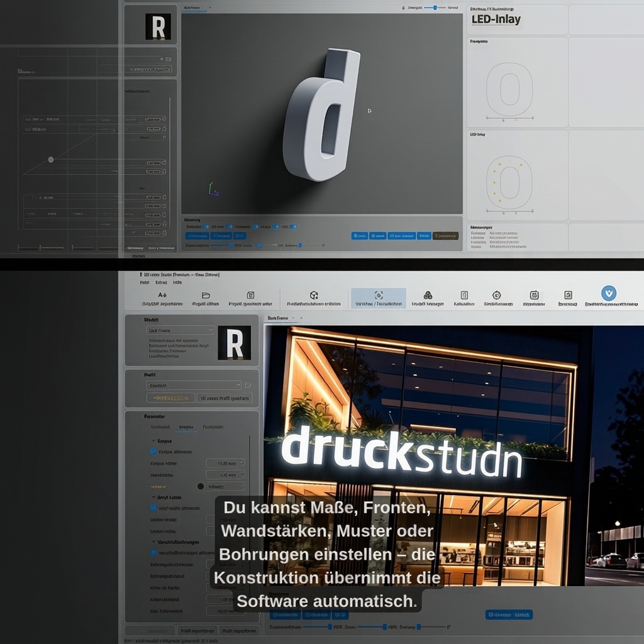Viewport: 644px width, 644px height.
Task: Click the black color swatch in Korpus section
Action: 201,486
